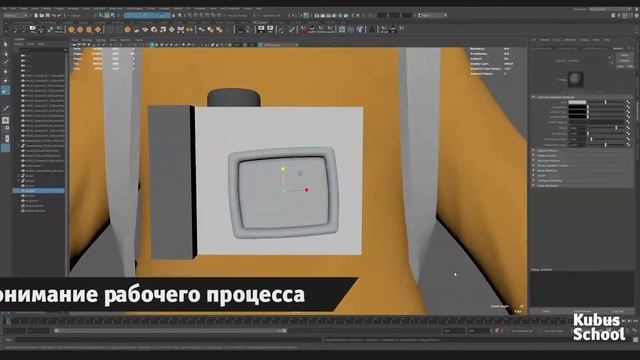Select the Rotate tool in the toolbox

(x=5, y=80)
